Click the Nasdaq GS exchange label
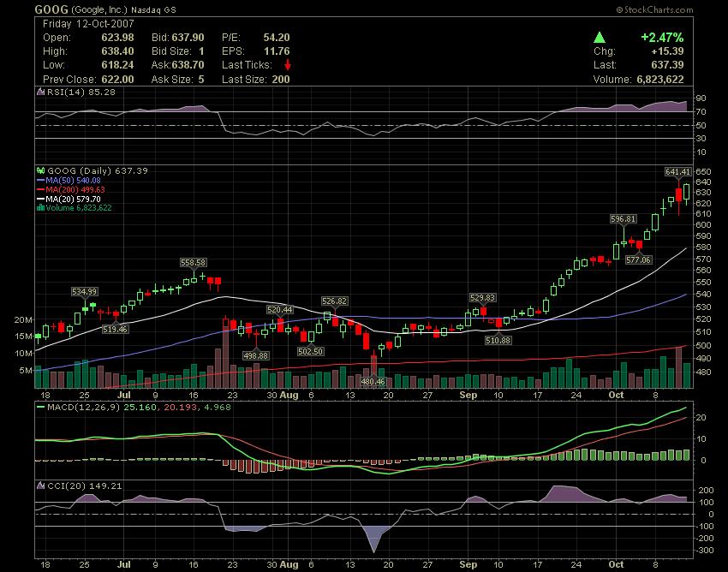728x572 pixels. [x=153, y=9]
